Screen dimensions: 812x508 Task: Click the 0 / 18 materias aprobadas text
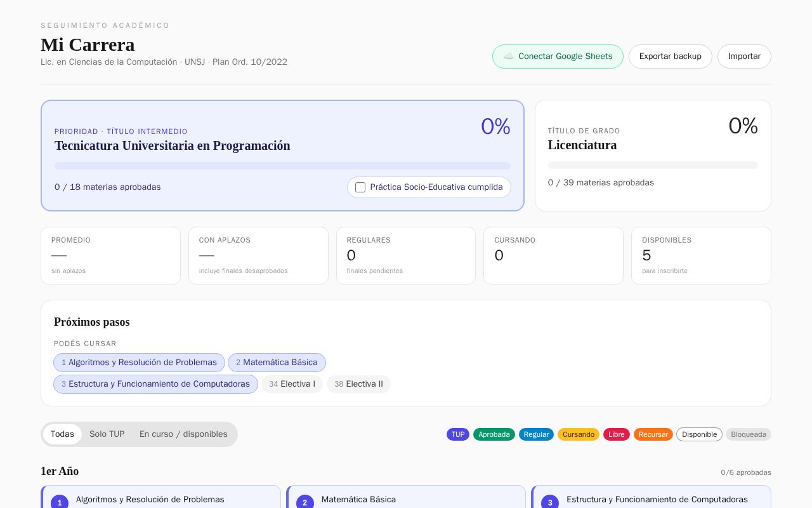[x=107, y=187]
